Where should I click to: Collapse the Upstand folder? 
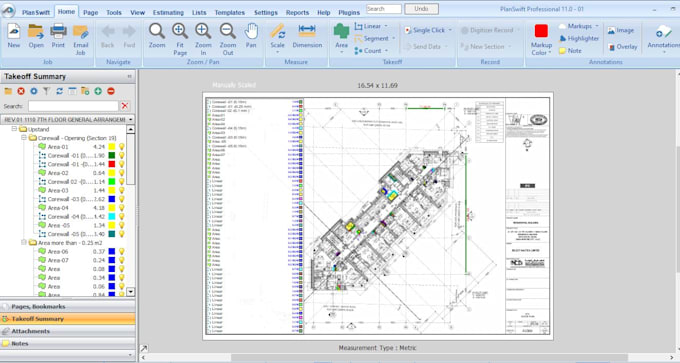14,129
